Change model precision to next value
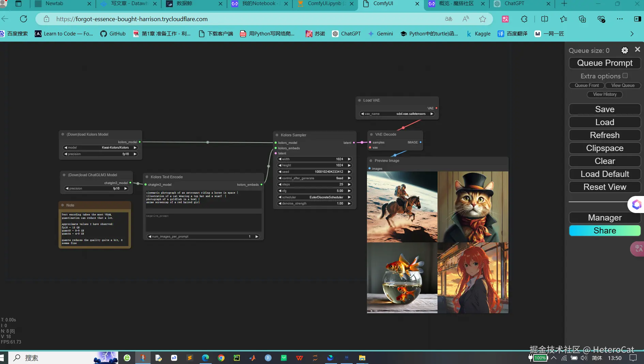 tap(135, 154)
